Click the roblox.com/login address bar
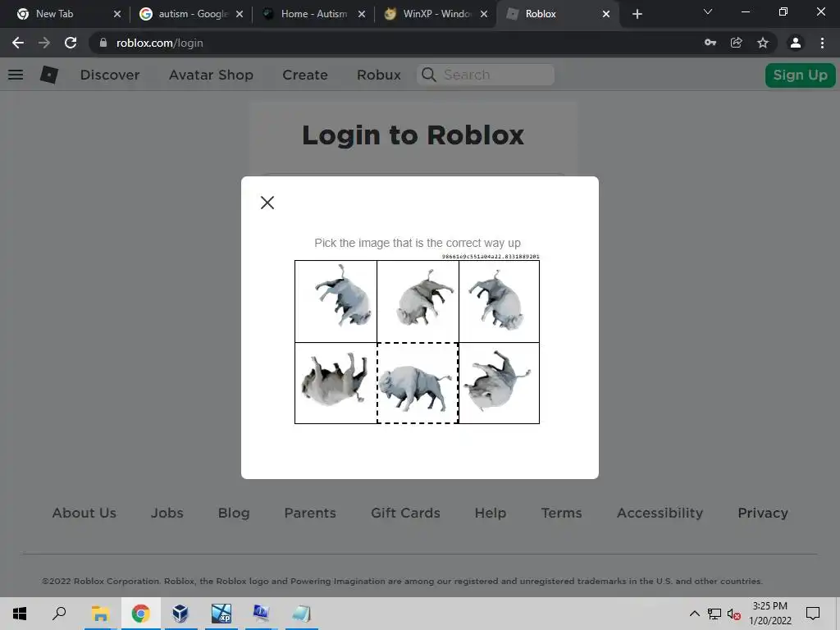The image size is (840, 630). coord(160,43)
